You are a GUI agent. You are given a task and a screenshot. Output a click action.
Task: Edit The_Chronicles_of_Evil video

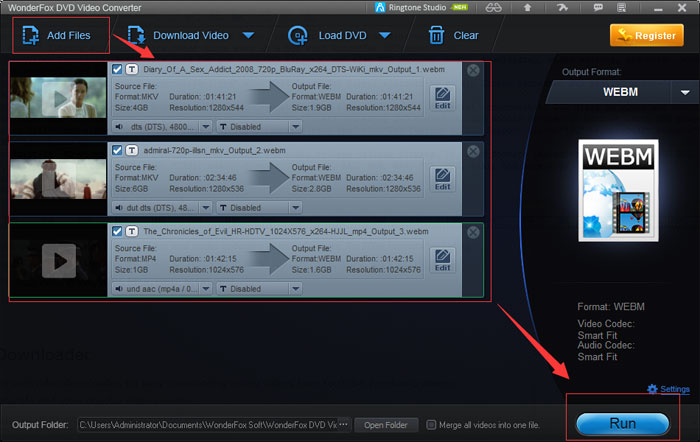coord(442,260)
